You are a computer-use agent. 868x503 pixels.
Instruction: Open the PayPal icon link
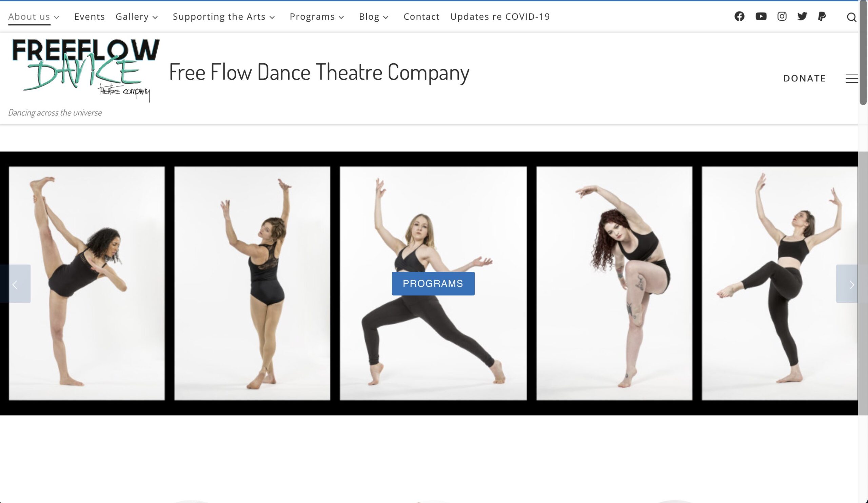coord(822,16)
